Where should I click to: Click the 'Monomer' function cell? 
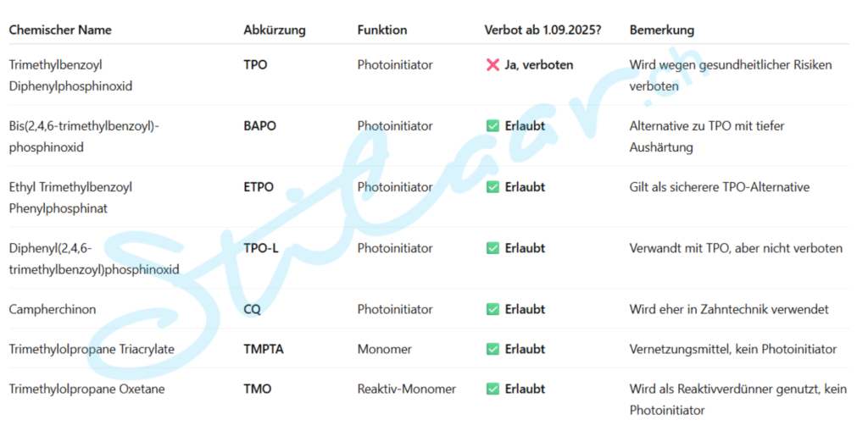pyautogui.click(x=385, y=349)
